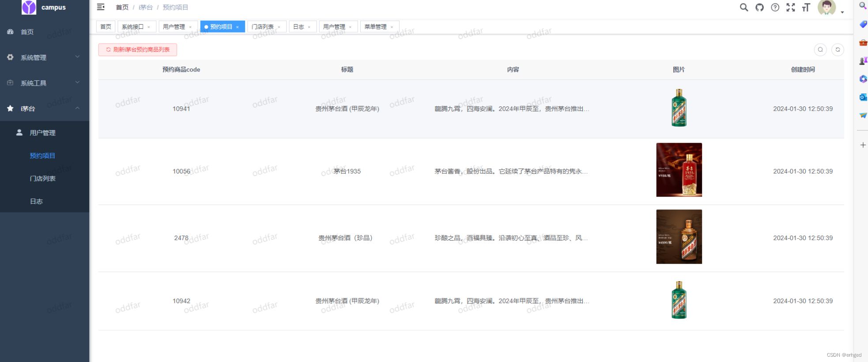The height and width of the screenshot is (362, 868).
Task: Click 首页 in the breadcrumb
Action: 122,7
